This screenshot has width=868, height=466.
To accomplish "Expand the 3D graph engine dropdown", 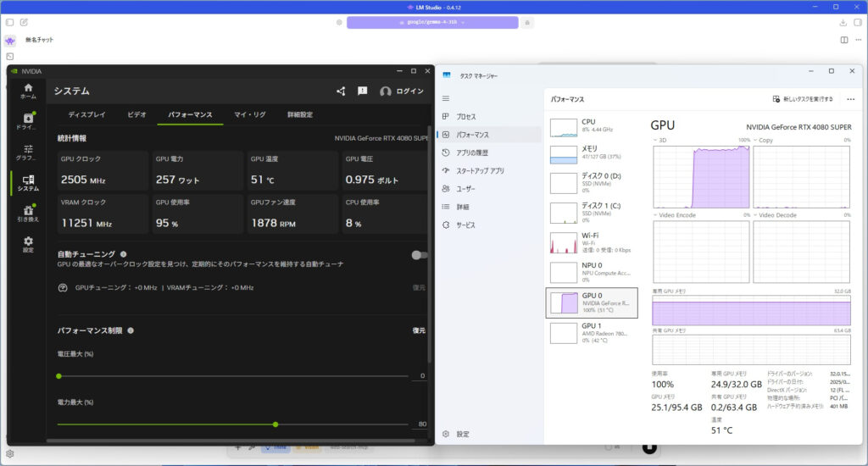I will tap(657, 140).
